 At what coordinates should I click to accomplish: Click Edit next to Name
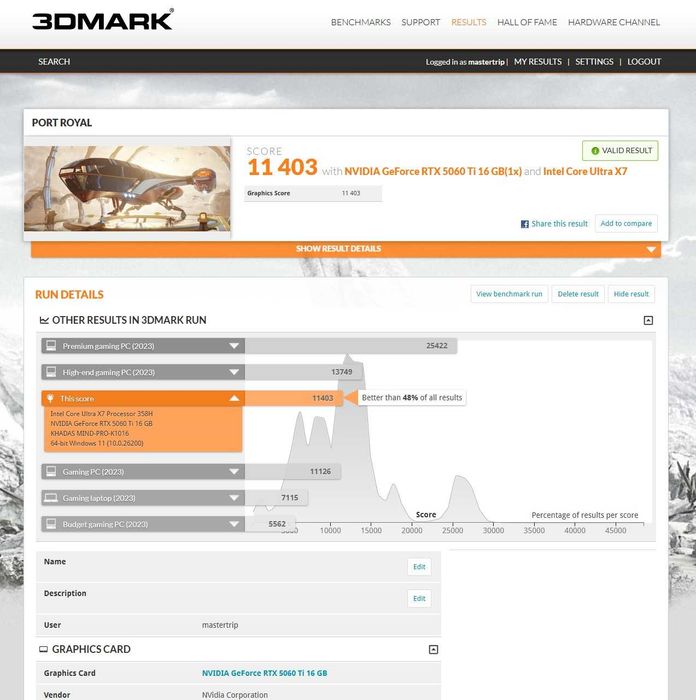[x=419, y=567]
